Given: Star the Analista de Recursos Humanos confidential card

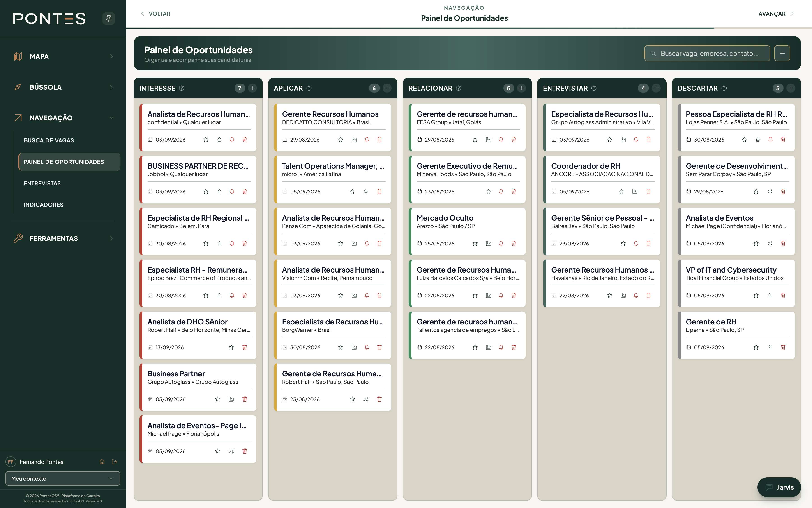Looking at the screenshot, I should pyautogui.click(x=206, y=140).
